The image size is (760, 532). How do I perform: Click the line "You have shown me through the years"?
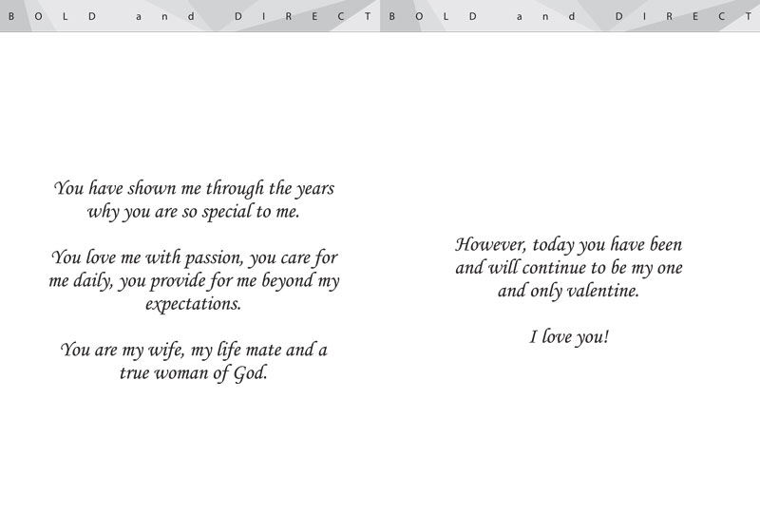point(194,188)
